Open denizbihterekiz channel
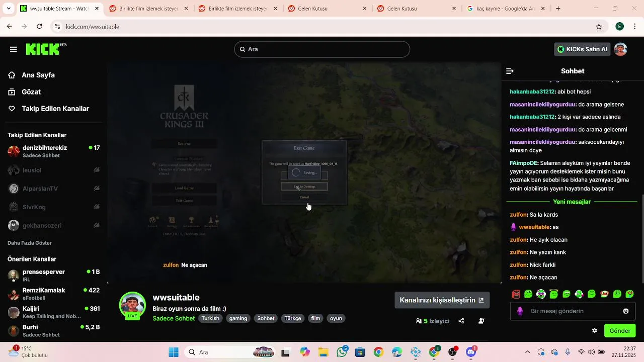644x362 pixels. (53, 151)
